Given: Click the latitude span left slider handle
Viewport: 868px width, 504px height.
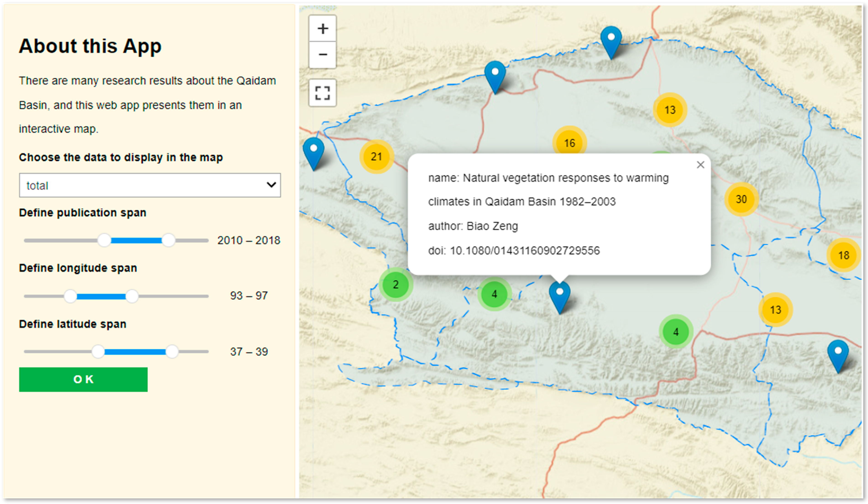Looking at the screenshot, I should click(x=98, y=352).
